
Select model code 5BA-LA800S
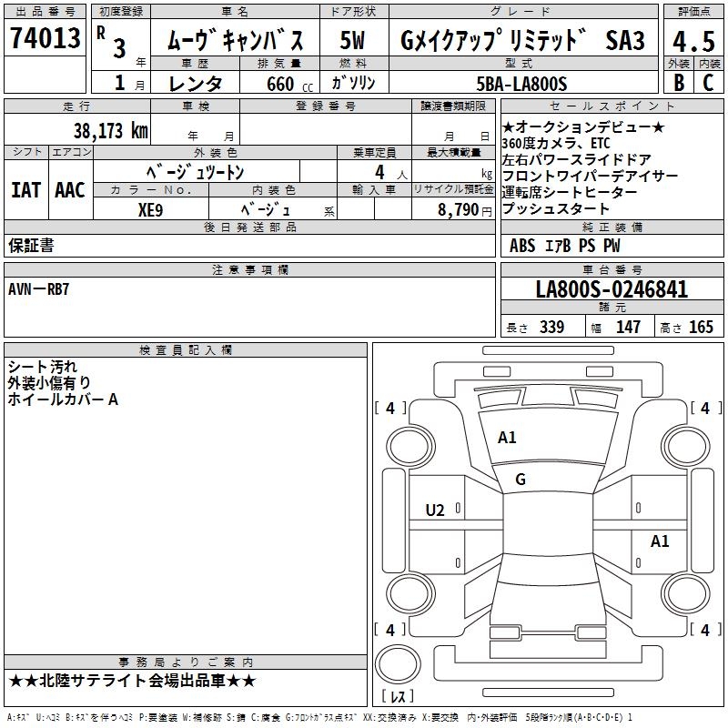point(521,84)
